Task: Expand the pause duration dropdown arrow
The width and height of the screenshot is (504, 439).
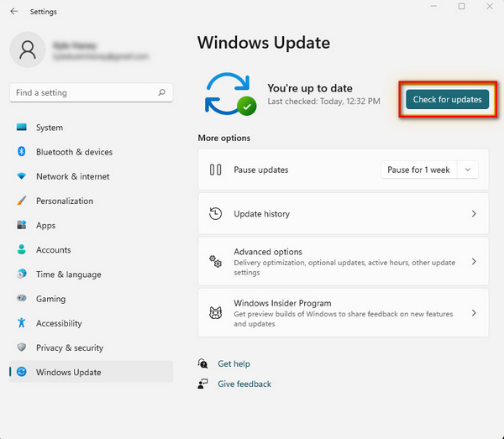Action: coord(468,170)
